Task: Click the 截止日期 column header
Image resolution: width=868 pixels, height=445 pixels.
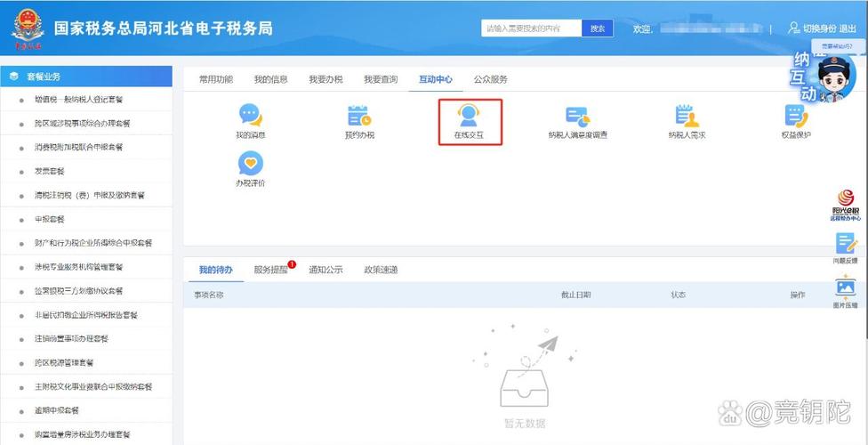Action: pyautogui.click(x=575, y=295)
